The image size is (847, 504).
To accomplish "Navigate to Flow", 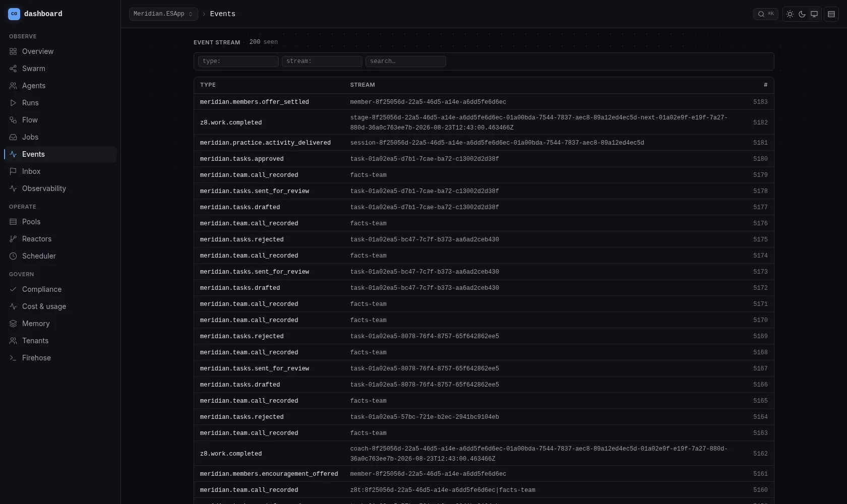I will click(x=60, y=120).
